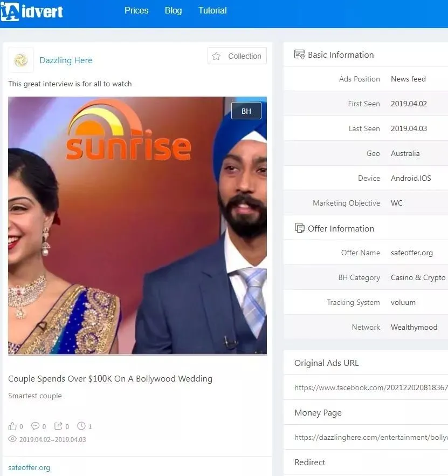Click the share count icon
Viewport: 448px width, 476px height.
(58, 426)
